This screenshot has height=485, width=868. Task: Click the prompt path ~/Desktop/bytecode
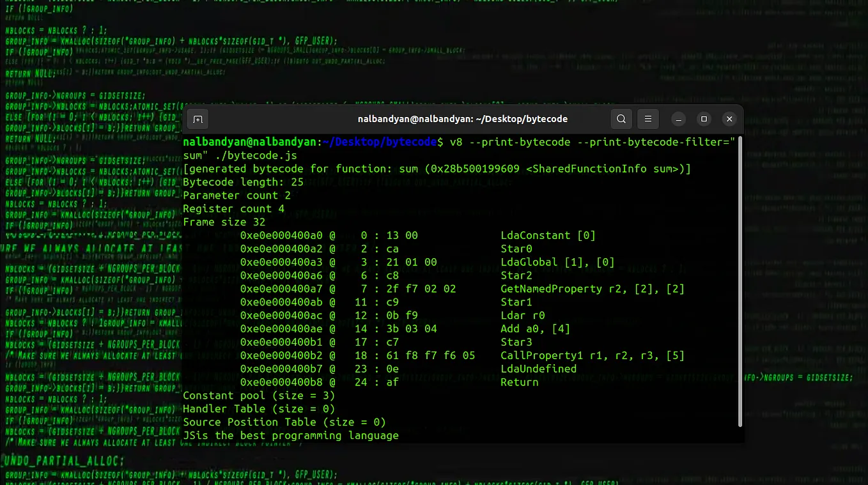(x=380, y=142)
